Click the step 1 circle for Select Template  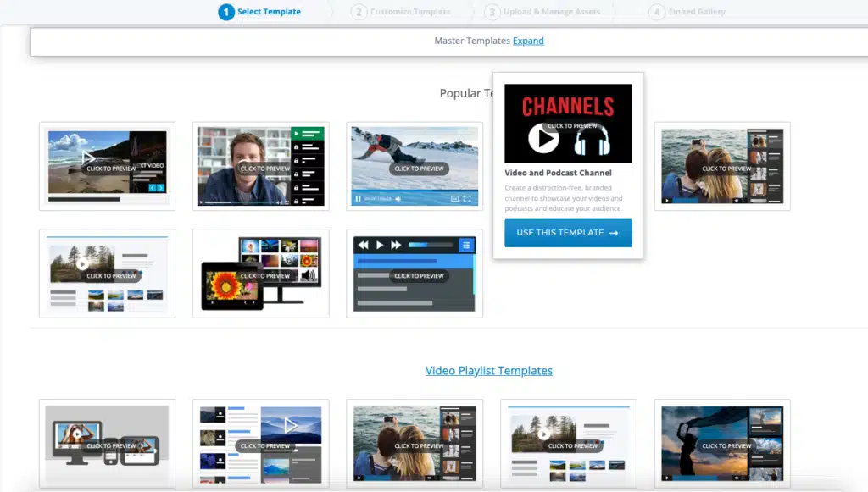[x=225, y=12]
